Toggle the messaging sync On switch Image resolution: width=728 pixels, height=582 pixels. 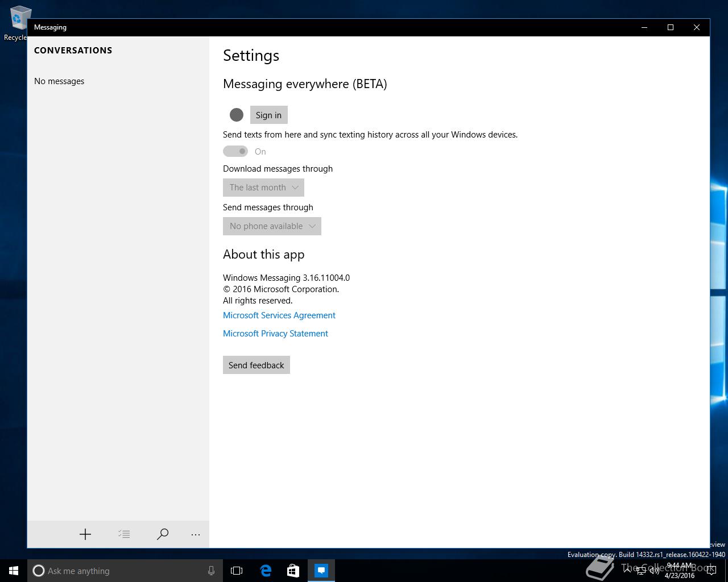pos(235,151)
